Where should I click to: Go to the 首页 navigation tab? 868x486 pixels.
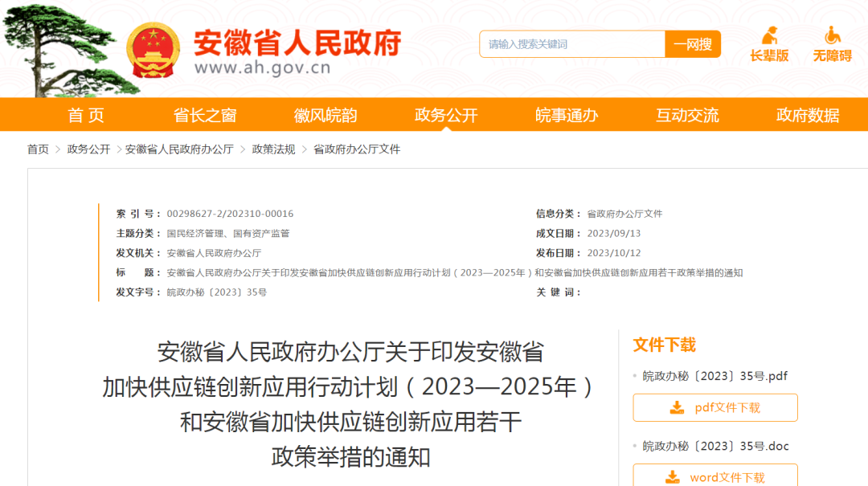pyautogui.click(x=86, y=115)
